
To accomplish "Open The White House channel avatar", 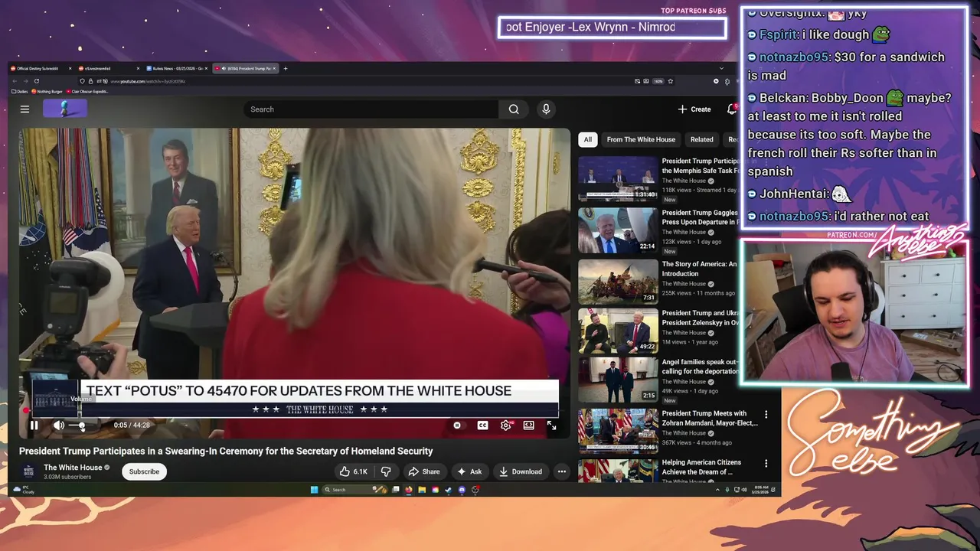I will tap(28, 471).
